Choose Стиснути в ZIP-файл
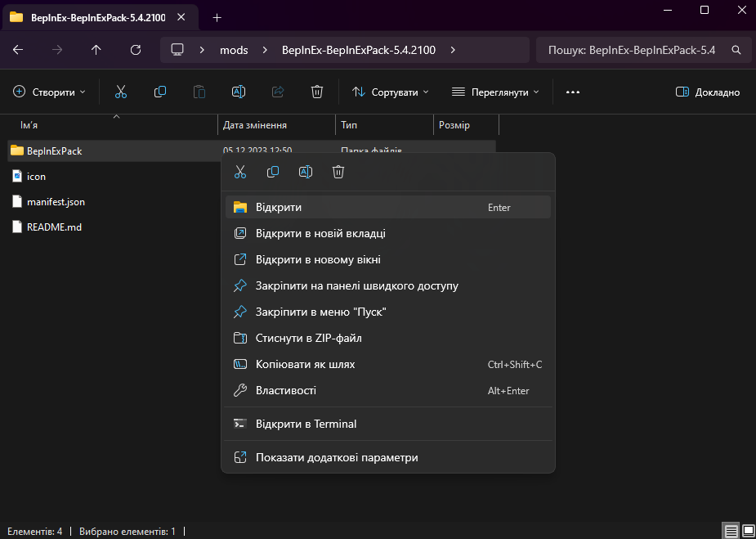 point(388,338)
